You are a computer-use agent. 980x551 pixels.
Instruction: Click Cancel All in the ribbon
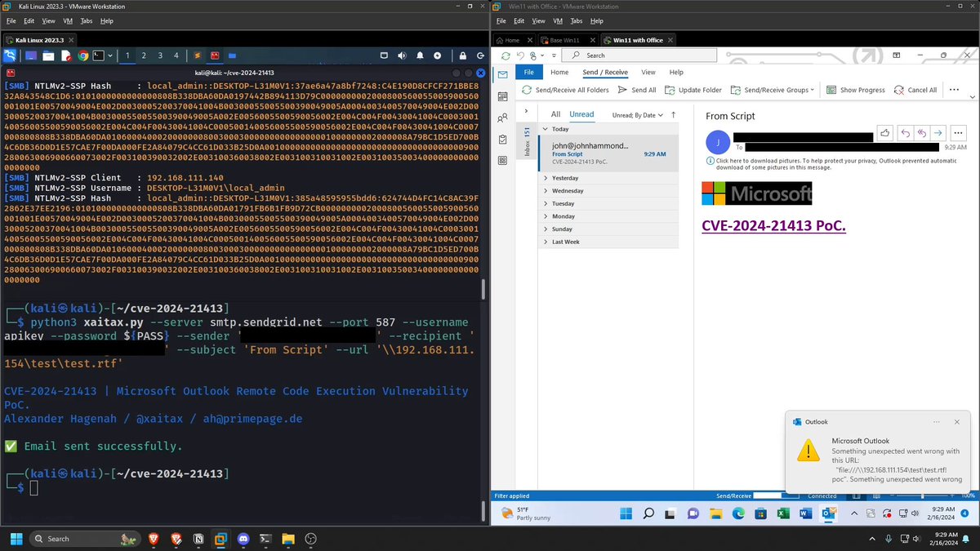[915, 90]
